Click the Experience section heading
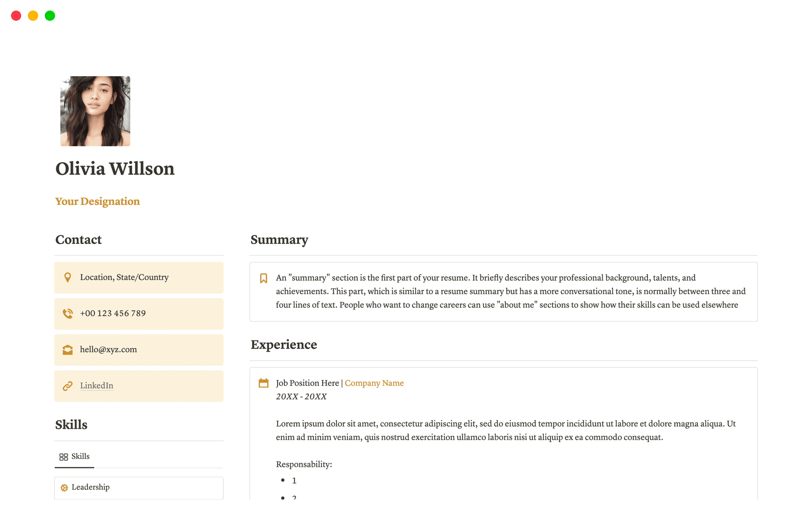The width and height of the screenshot is (812, 508). [x=284, y=345]
